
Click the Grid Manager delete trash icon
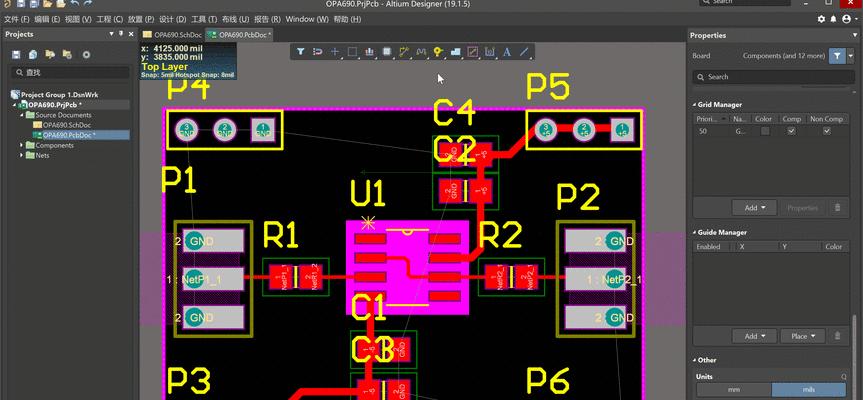[838, 208]
